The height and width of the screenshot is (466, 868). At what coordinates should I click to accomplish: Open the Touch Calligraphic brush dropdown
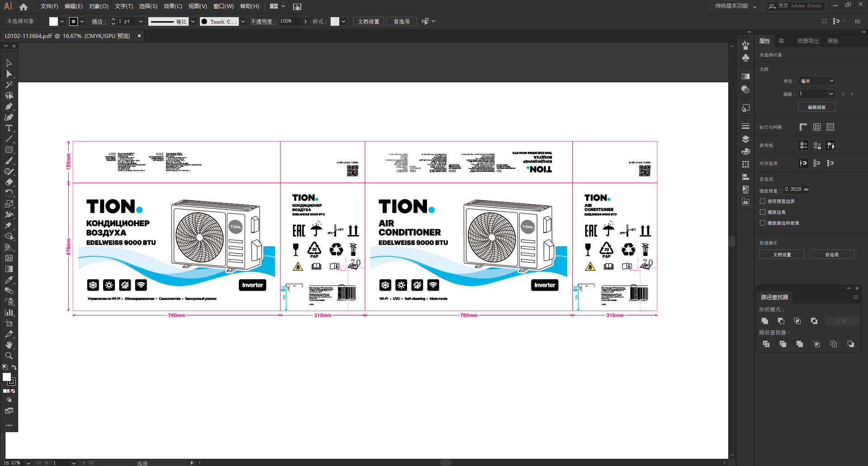(x=243, y=21)
